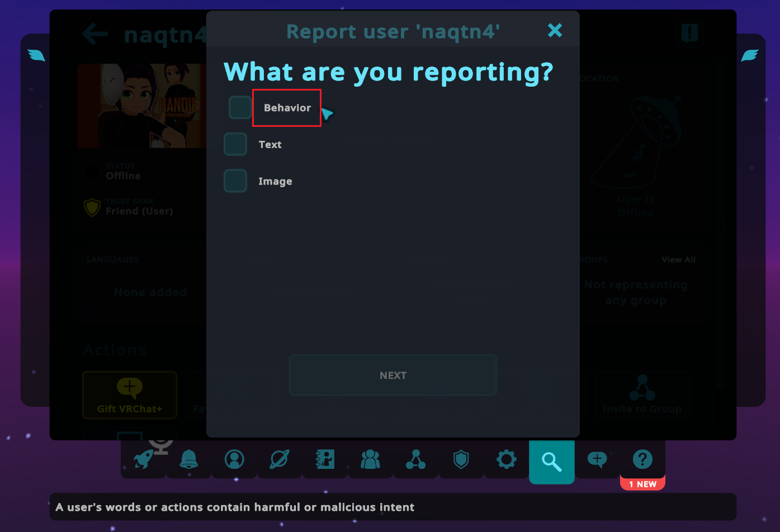Click the Gift VRChat+ button
The width and height of the screenshot is (780, 532).
pos(129,395)
